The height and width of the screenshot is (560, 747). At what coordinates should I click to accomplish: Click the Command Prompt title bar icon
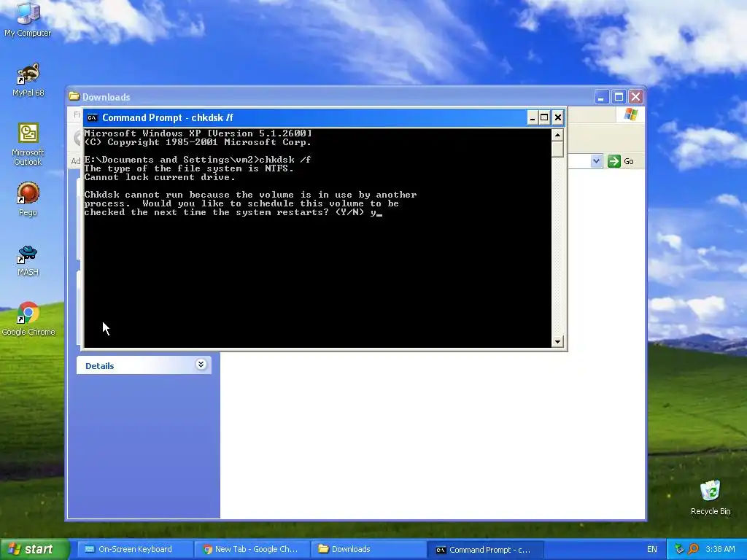[x=93, y=117]
